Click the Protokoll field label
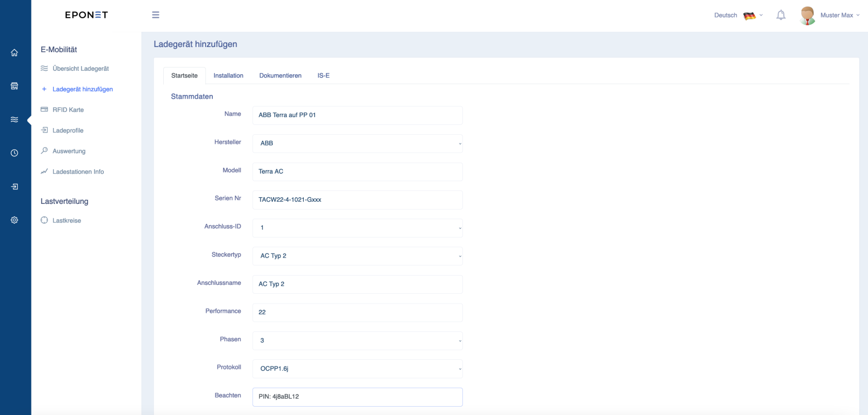This screenshot has width=868, height=415. click(x=229, y=367)
